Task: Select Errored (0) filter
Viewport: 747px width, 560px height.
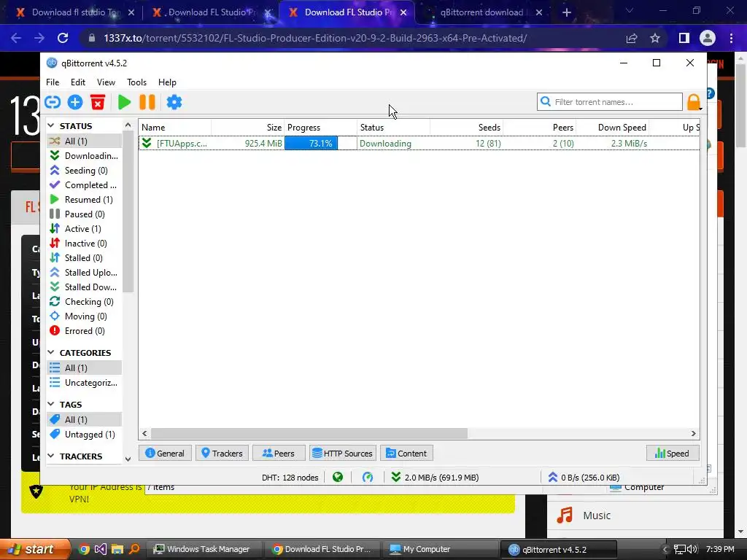Action: click(x=85, y=331)
